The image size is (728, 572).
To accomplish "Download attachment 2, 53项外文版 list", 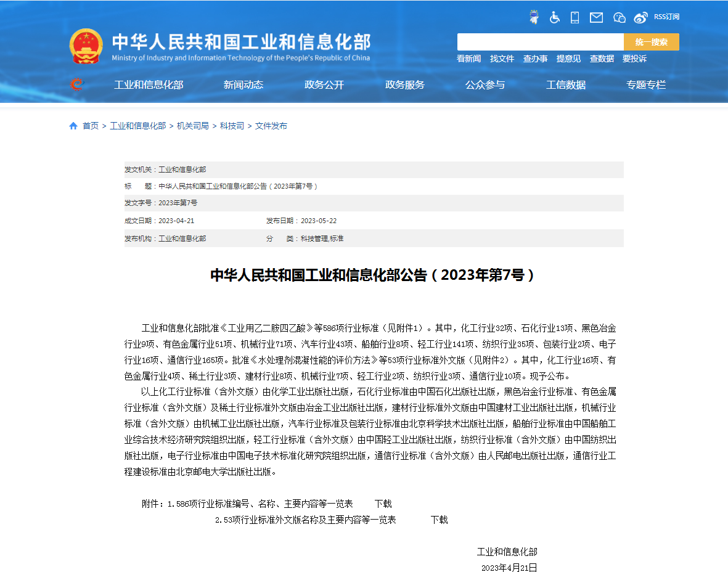I will (x=439, y=520).
